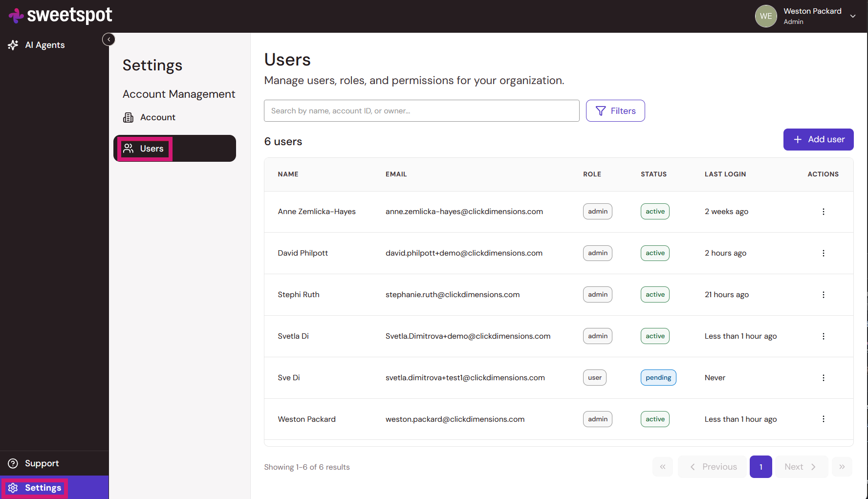Click the ROLE column header
Image resolution: width=868 pixels, height=499 pixels.
pyautogui.click(x=592, y=174)
